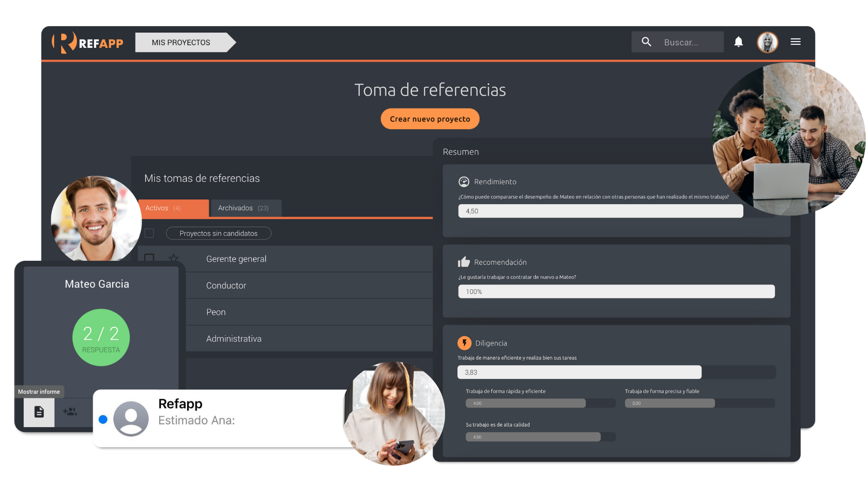Open notifications via the bell icon

click(739, 42)
